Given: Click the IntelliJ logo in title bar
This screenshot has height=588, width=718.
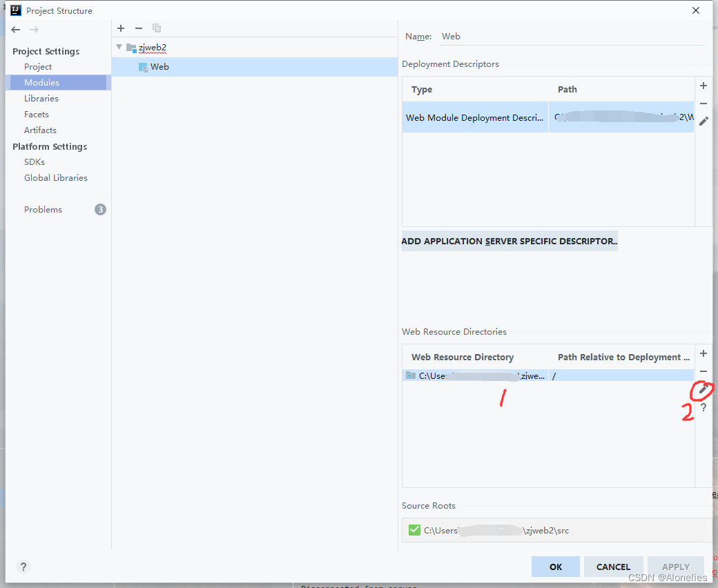Looking at the screenshot, I should coord(16,10).
